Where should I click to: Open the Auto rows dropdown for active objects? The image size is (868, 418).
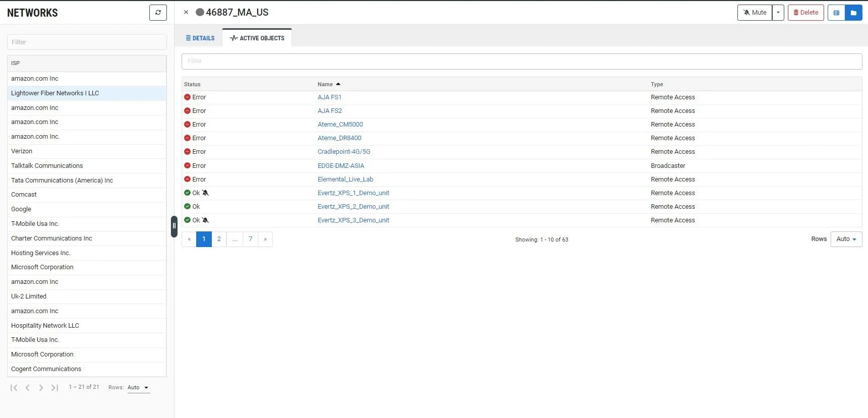click(846, 239)
